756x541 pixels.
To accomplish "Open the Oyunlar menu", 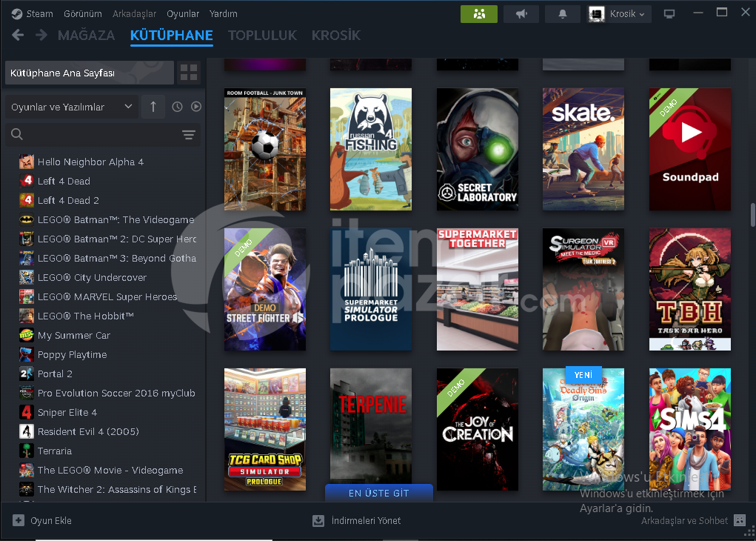I will pos(183,13).
